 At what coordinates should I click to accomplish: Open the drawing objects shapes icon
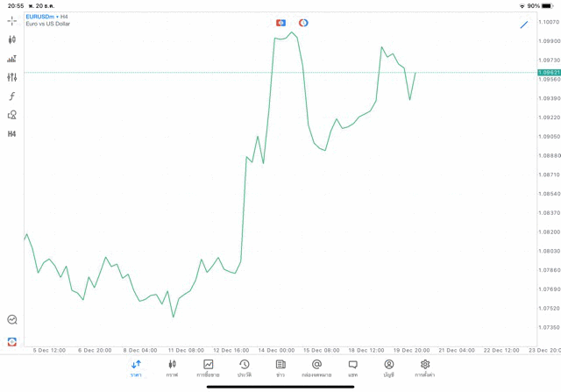(x=12, y=115)
